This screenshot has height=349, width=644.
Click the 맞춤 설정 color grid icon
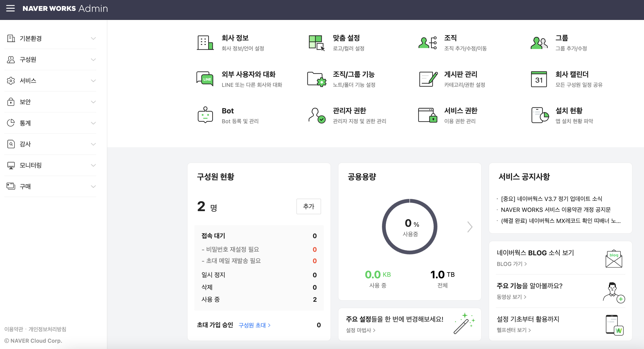(316, 43)
